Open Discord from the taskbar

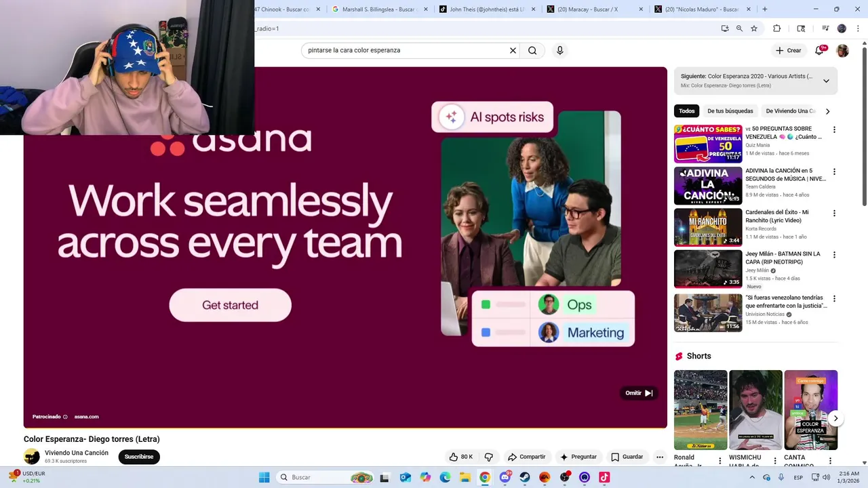pyautogui.click(x=505, y=477)
